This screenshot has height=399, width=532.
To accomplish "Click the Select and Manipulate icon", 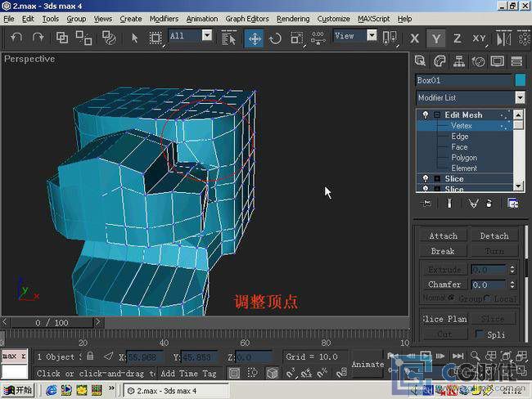I will coord(318,38).
